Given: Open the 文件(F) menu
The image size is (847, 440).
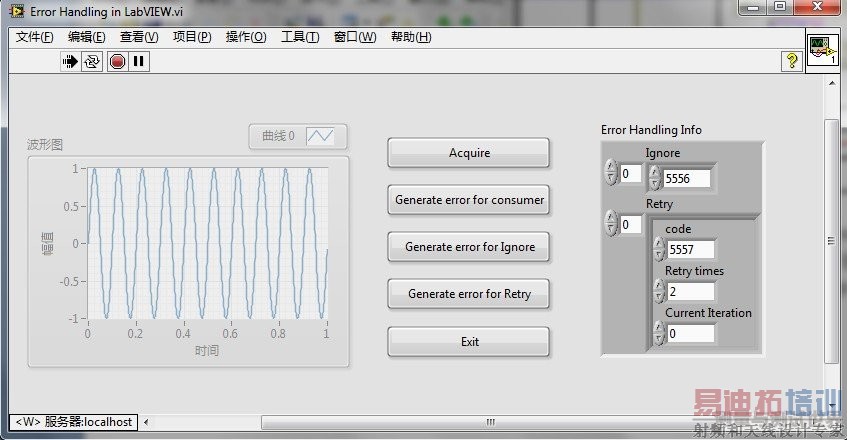Looking at the screenshot, I should click(35, 37).
